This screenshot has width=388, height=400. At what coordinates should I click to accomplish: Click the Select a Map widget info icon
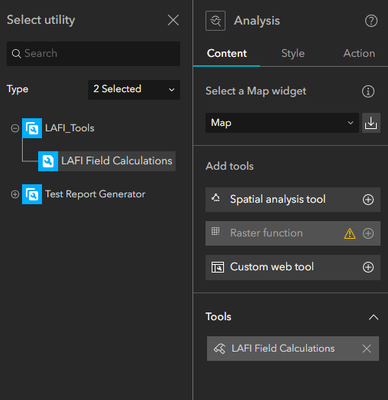tap(368, 91)
